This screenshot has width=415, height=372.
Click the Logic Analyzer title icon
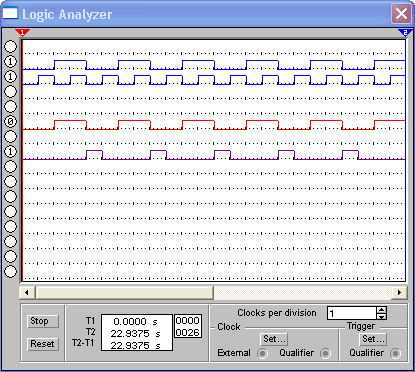10,13
